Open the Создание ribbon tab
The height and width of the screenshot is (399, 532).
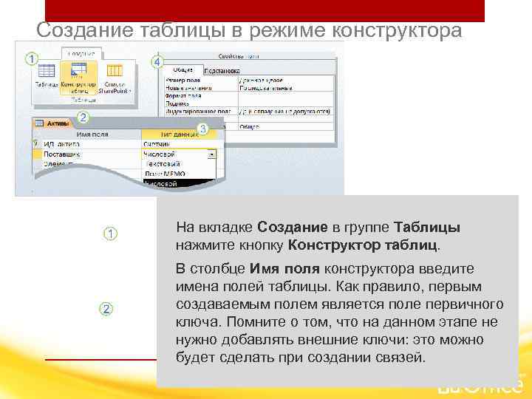81,54
